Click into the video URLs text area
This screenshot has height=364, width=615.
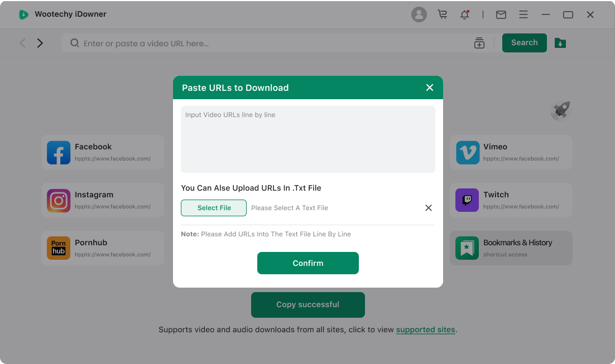click(x=307, y=139)
